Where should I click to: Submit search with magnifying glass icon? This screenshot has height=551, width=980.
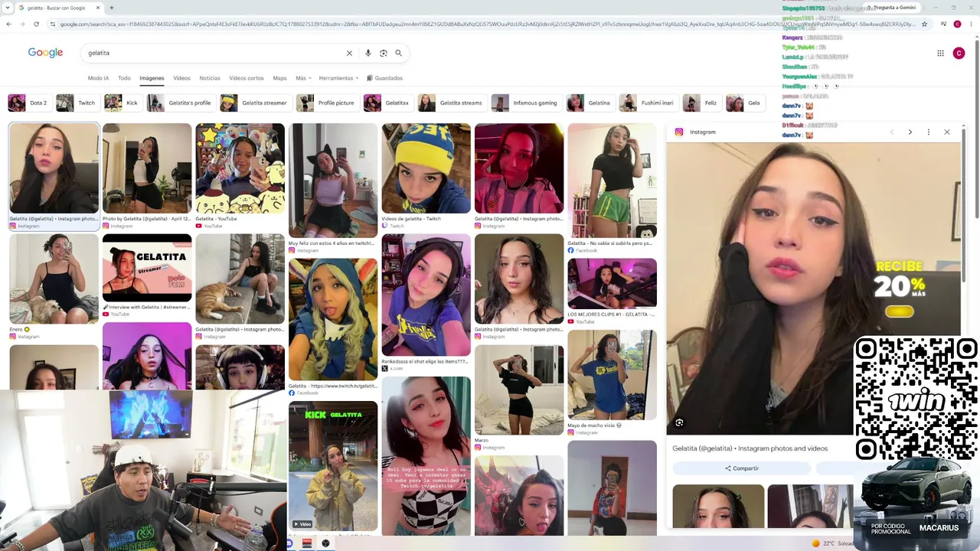click(398, 53)
